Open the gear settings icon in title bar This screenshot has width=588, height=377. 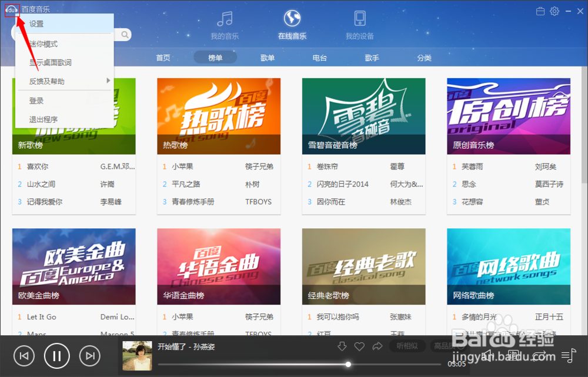[554, 11]
